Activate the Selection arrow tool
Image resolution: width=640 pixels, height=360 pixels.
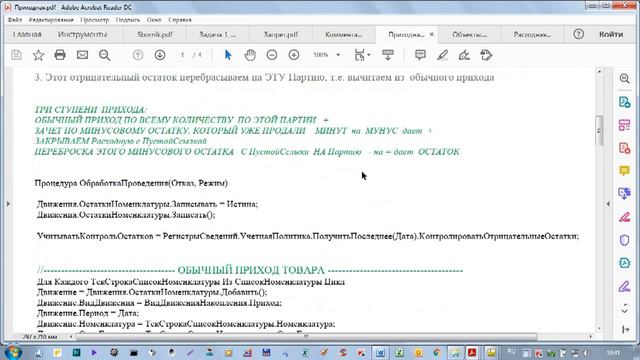(228, 55)
